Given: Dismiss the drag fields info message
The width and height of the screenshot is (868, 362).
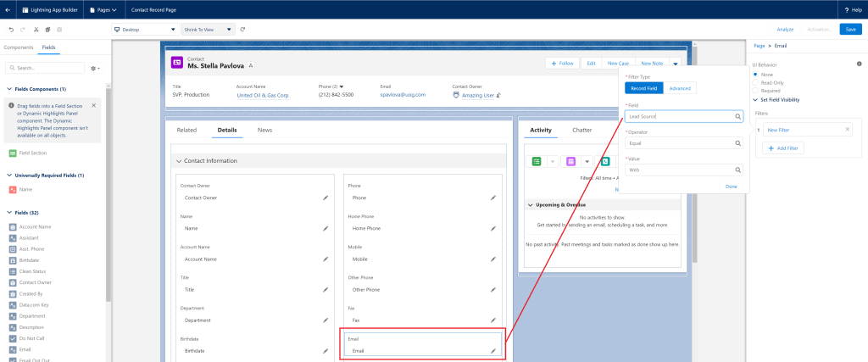Looking at the screenshot, I should point(93,105).
